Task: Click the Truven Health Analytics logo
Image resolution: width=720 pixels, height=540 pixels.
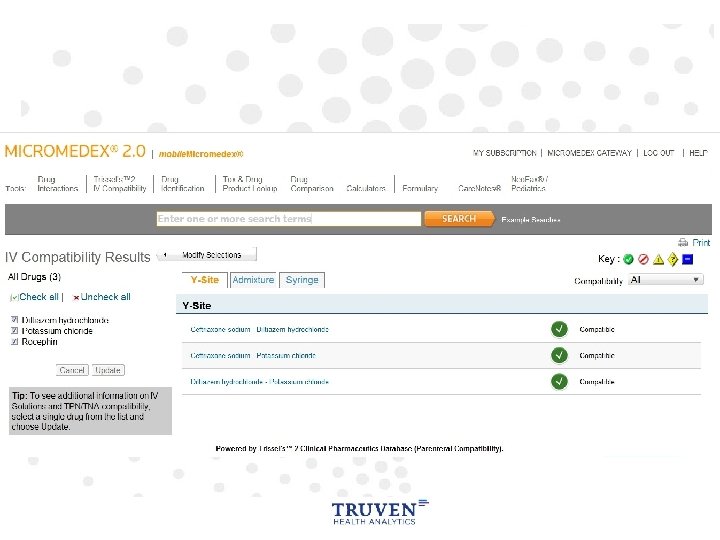Action: 379,512
